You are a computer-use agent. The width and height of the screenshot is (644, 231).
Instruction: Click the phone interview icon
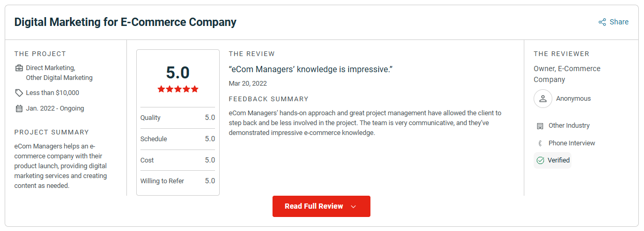540,143
